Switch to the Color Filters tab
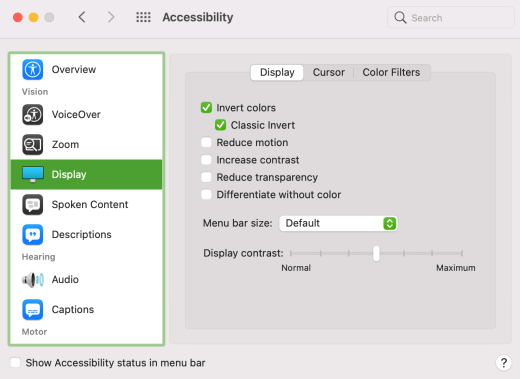The image size is (520, 379). tap(391, 72)
